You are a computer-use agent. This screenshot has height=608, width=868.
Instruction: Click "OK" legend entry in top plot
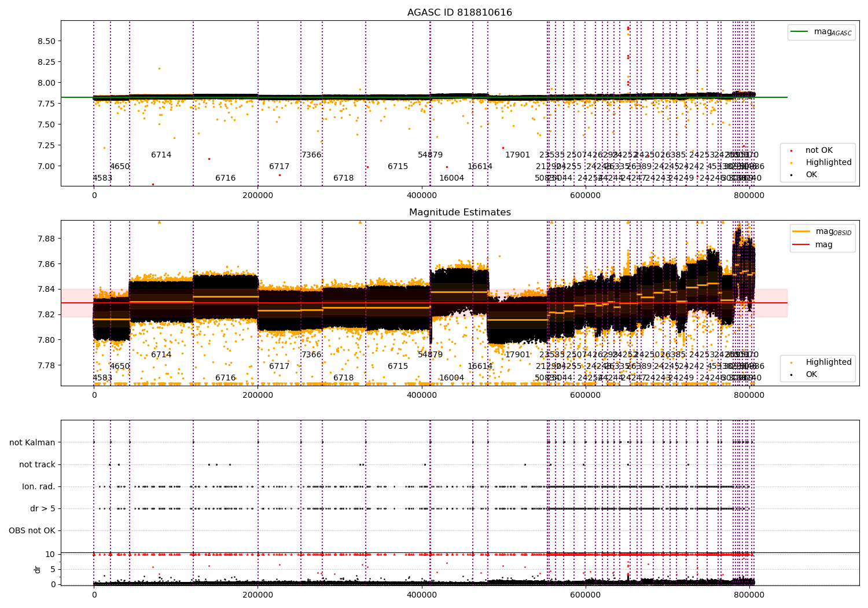[811, 175]
